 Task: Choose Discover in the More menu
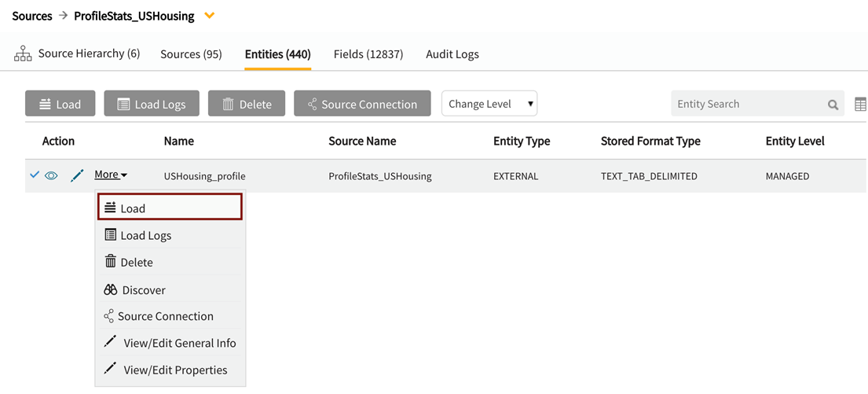coord(170,290)
